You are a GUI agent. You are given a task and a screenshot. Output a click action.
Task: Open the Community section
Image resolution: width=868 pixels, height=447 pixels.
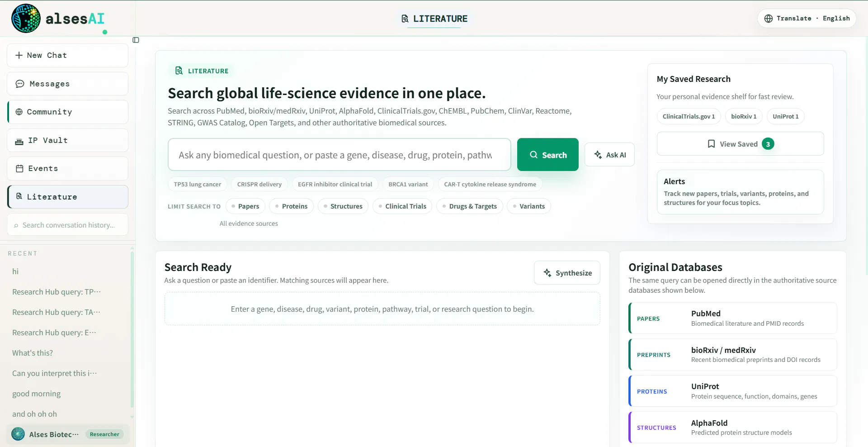(68, 112)
